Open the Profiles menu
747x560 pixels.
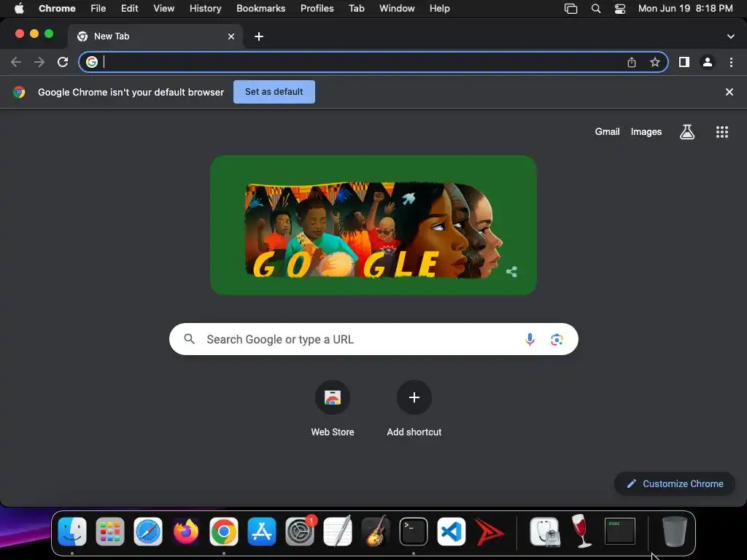tap(317, 9)
